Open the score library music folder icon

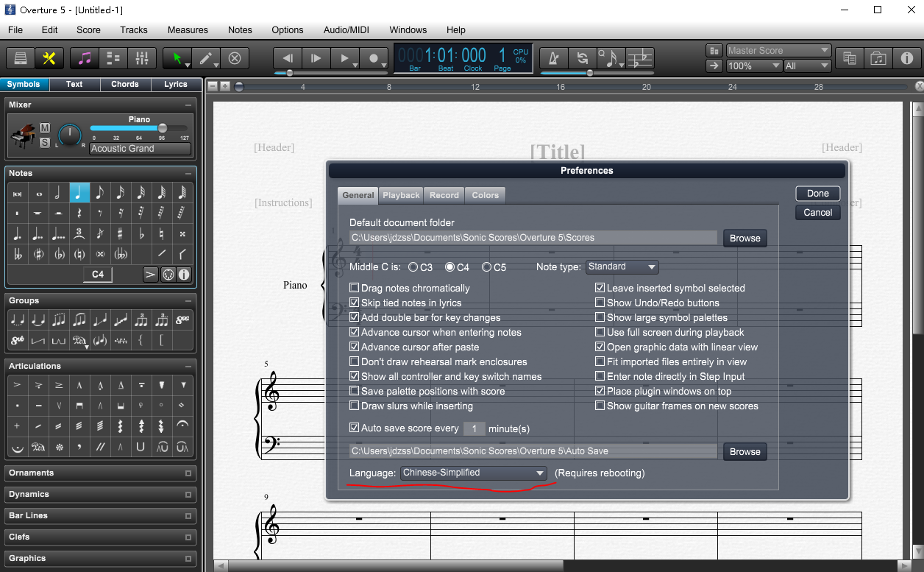pyautogui.click(x=878, y=58)
